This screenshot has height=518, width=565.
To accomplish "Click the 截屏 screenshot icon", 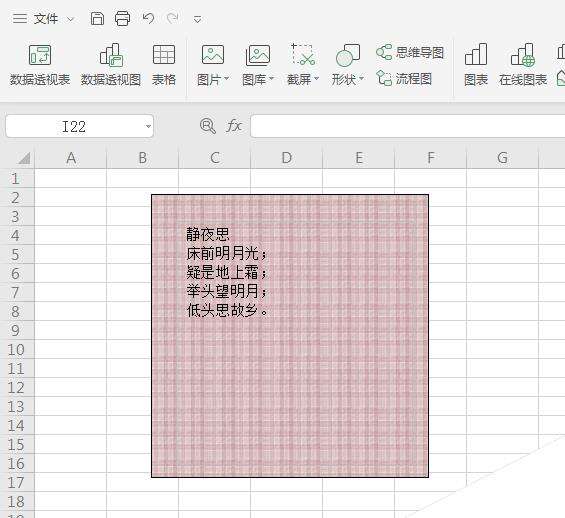I will click(x=303, y=55).
